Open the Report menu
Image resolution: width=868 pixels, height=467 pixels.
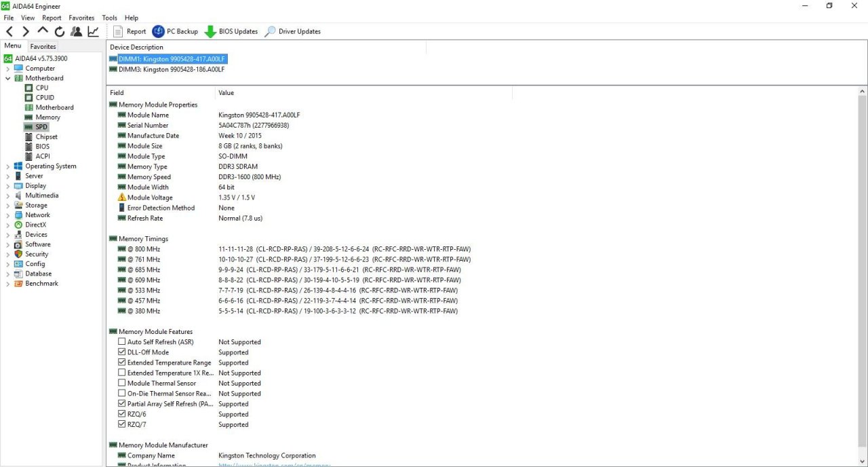click(x=52, y=18)
